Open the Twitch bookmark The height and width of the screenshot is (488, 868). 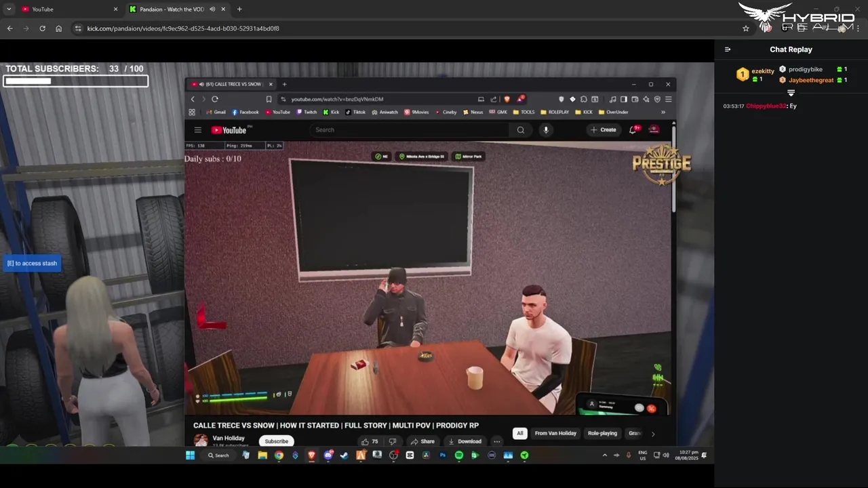pos(307,113)
